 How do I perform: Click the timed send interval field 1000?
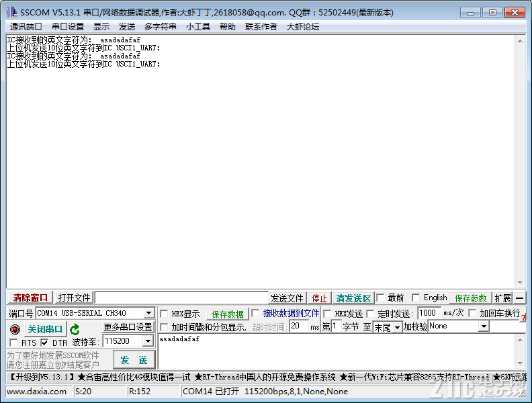click(429, 313)
